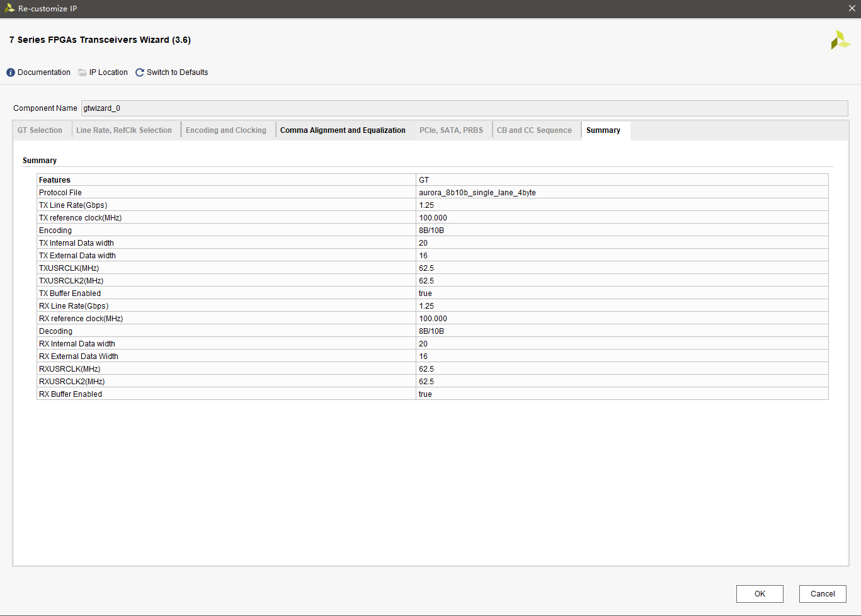The width and height of the screenshot is (861, 616).
Task: Click the wizard title 7 Series FPGAs Transceivers Wizard
Action: 100,40
